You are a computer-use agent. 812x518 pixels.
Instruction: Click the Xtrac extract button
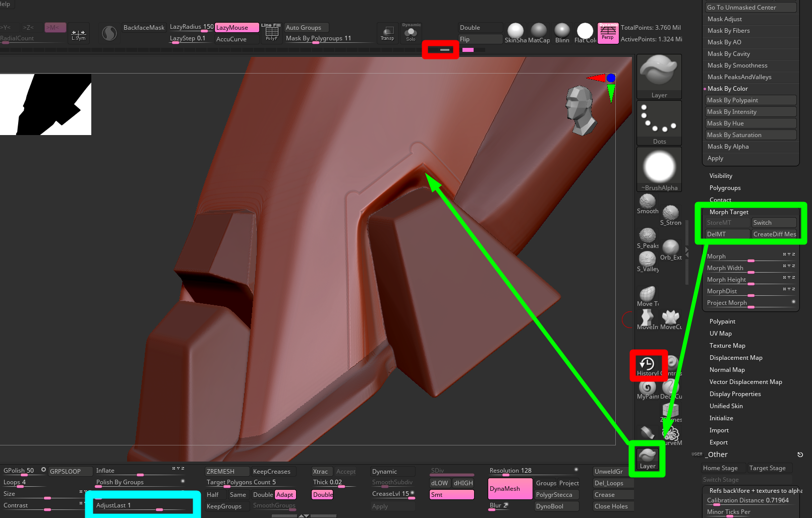click(x=322, y=472)
